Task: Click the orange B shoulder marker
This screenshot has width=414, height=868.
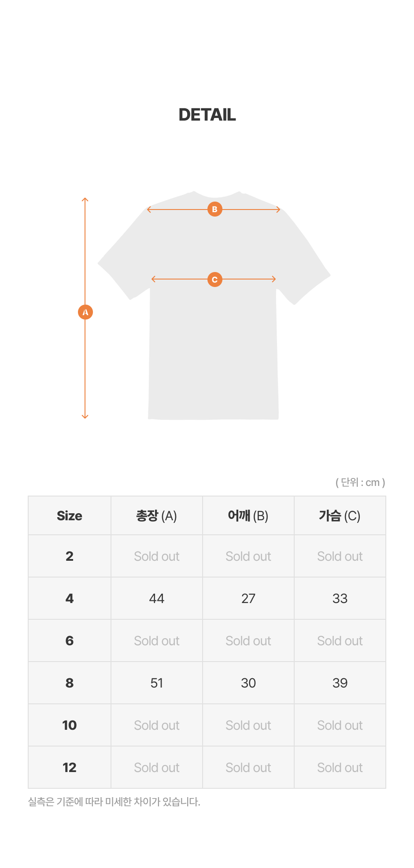Action: 215,210
